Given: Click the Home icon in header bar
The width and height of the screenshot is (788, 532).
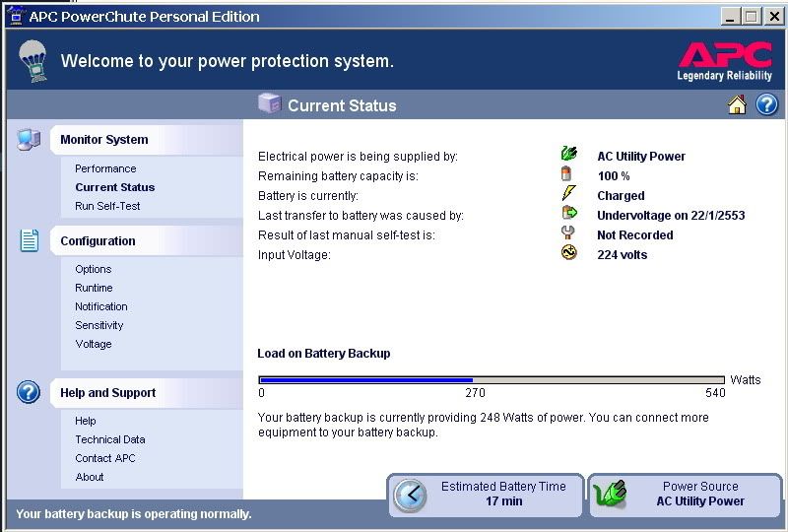Looking at the screenshot, I should [737, 105].
